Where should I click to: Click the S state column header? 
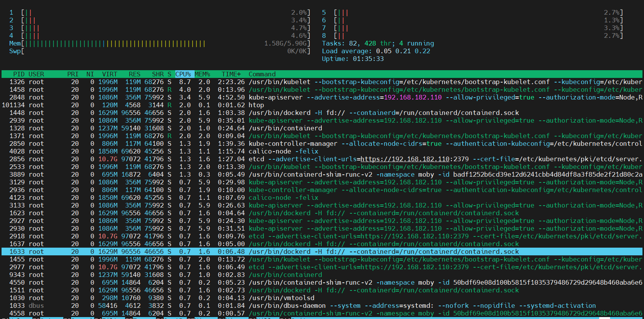169,74
